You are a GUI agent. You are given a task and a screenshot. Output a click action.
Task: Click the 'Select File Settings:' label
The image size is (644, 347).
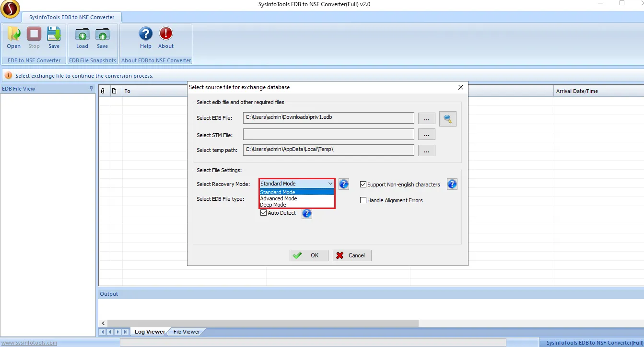219,170
